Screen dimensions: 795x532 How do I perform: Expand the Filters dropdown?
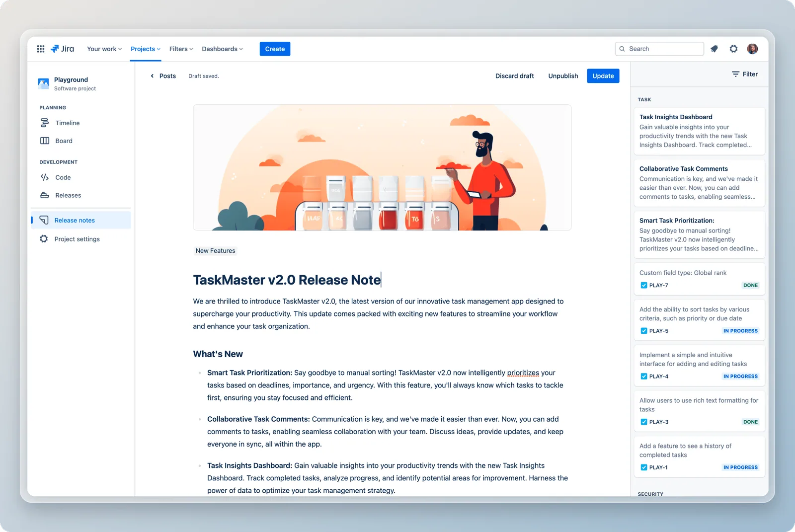(x=181, y=49)
